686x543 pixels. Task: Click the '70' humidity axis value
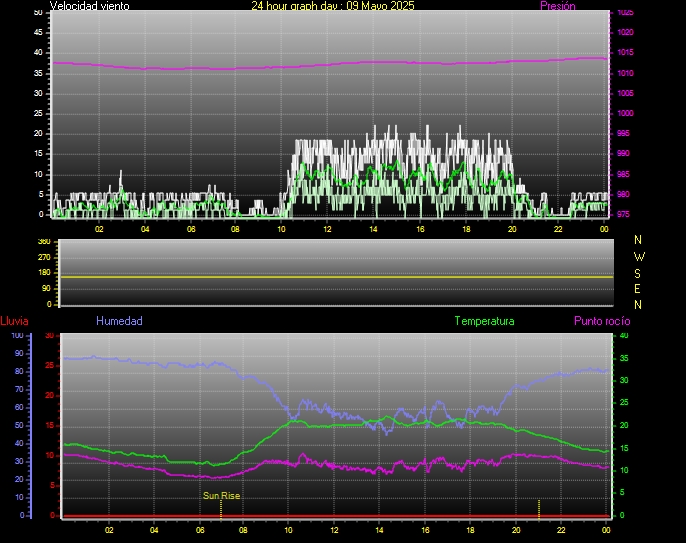pos(19,389)
